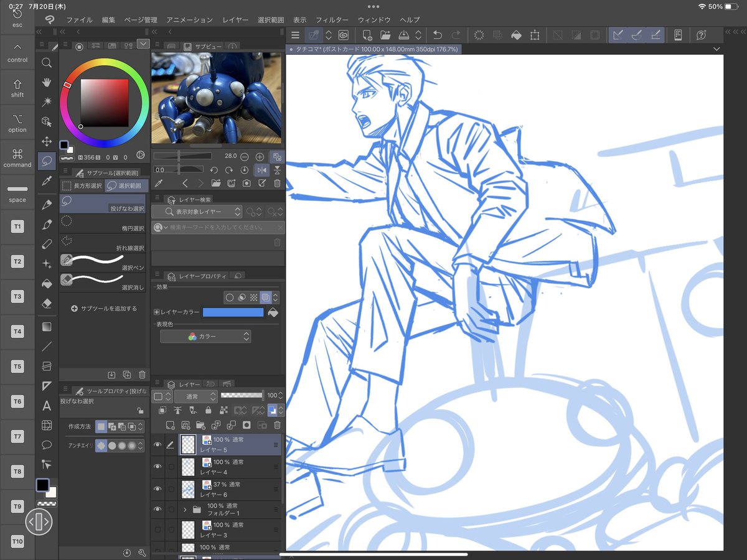Screen dimensions: 747x560
Task: Click サブツールを追加する button
Action: (104, 309)
